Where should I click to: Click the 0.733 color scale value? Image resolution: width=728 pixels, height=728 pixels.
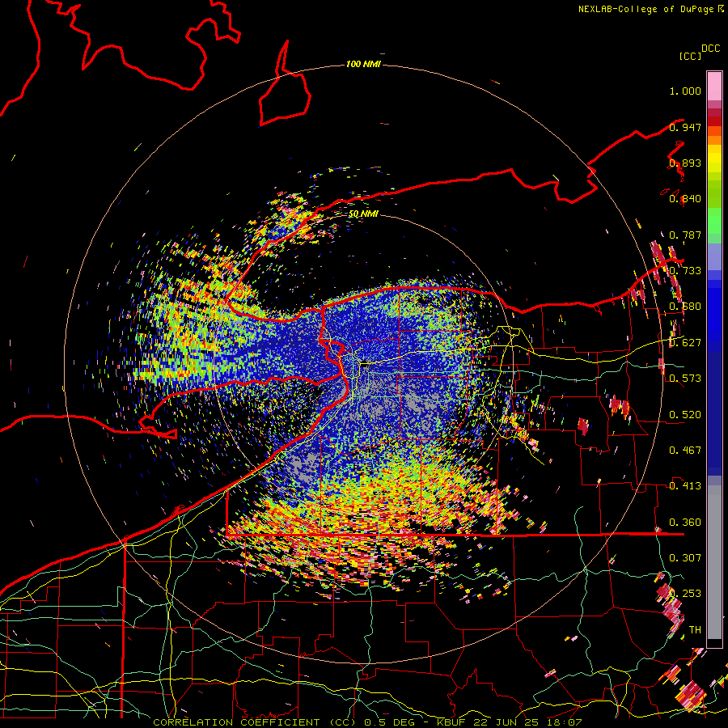tap(685, 271)
